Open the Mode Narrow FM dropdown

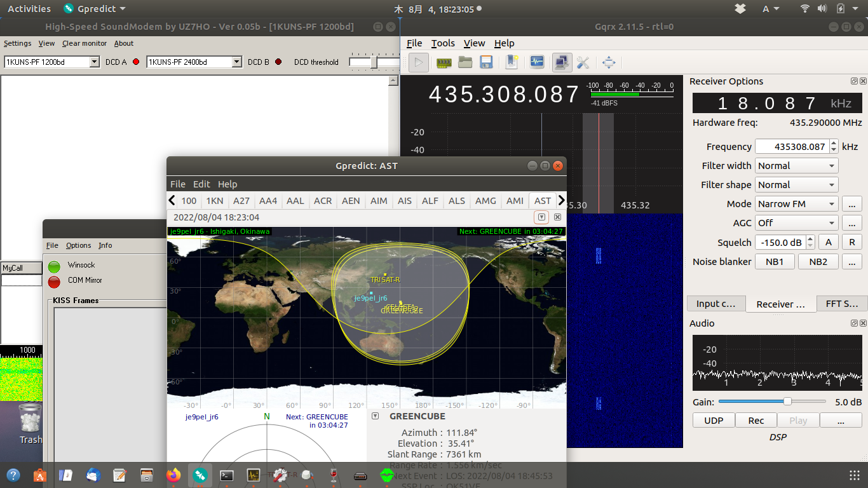pyautogui.click(x=797, y=204)
